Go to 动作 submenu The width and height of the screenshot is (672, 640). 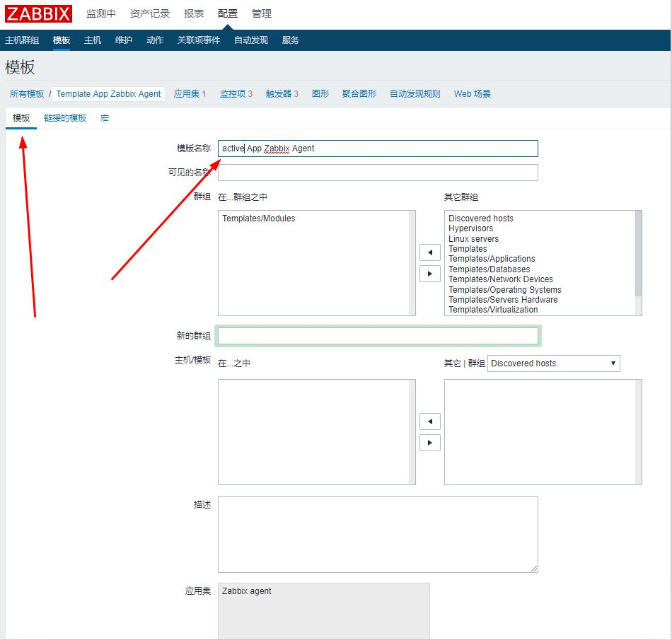pos(155,40)
